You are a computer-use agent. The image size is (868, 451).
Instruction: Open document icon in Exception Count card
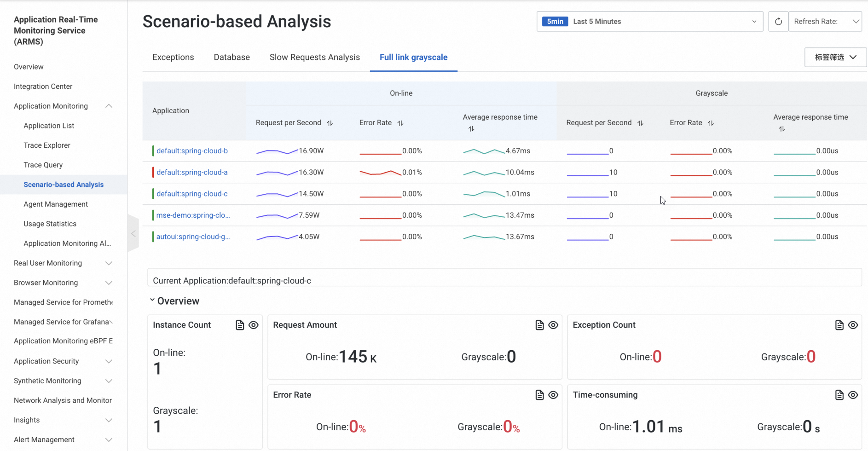839,325
